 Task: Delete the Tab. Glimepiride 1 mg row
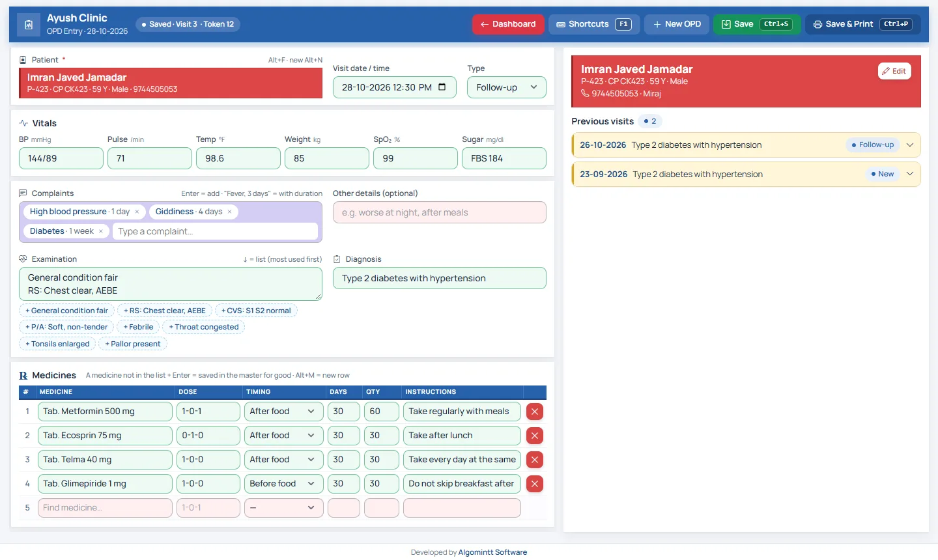point(535,484)
